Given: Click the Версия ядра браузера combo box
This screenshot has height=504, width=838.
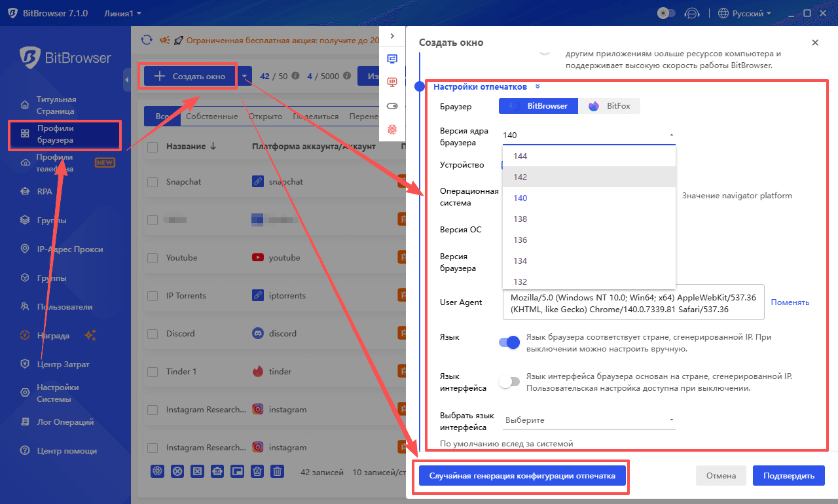Looking at the screenshot, I should 589,135.
